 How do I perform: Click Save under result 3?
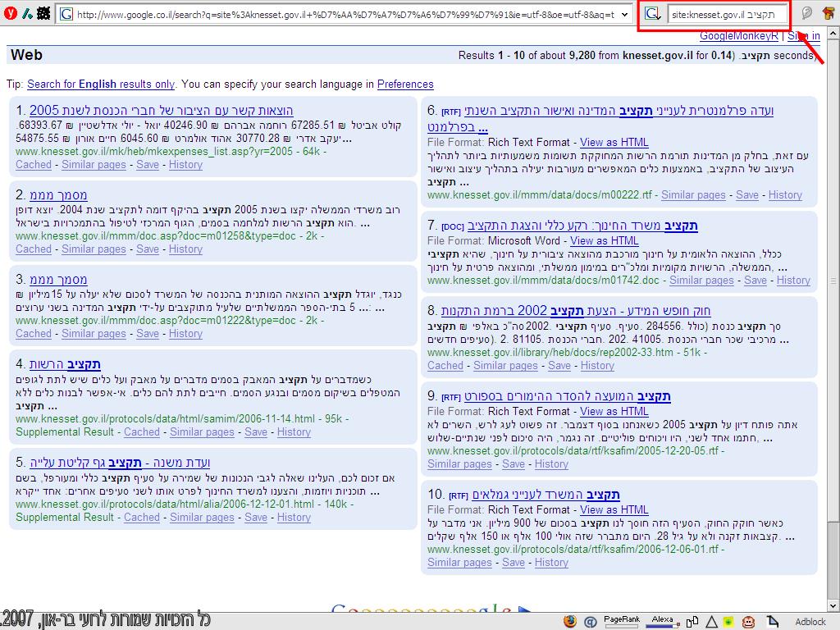click(x=148, y=334)
